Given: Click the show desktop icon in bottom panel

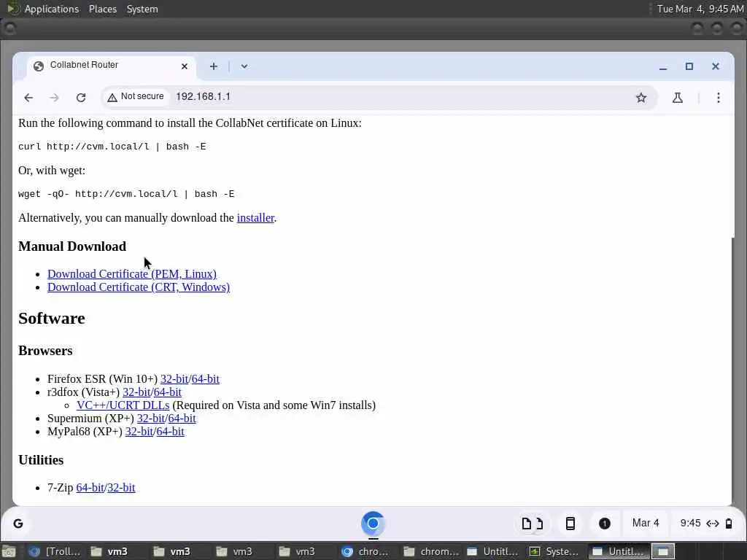Looking at the screenshot, I should click(8, 552).
